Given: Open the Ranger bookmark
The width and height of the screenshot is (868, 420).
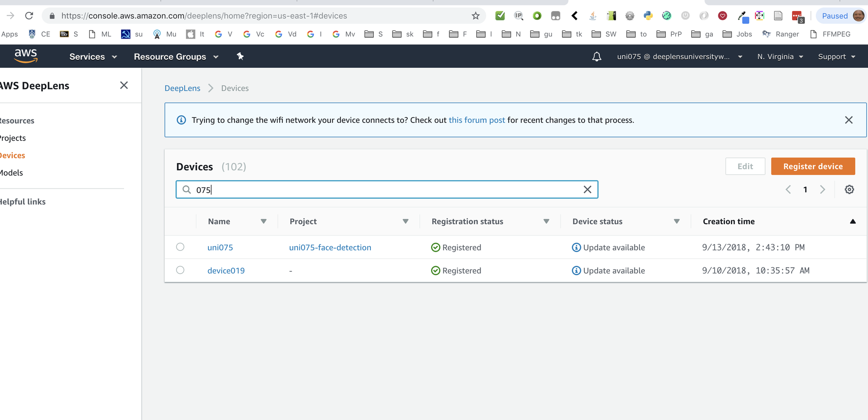Looking at the screenshot, I should pyautogui.click(x=781, y=34).
